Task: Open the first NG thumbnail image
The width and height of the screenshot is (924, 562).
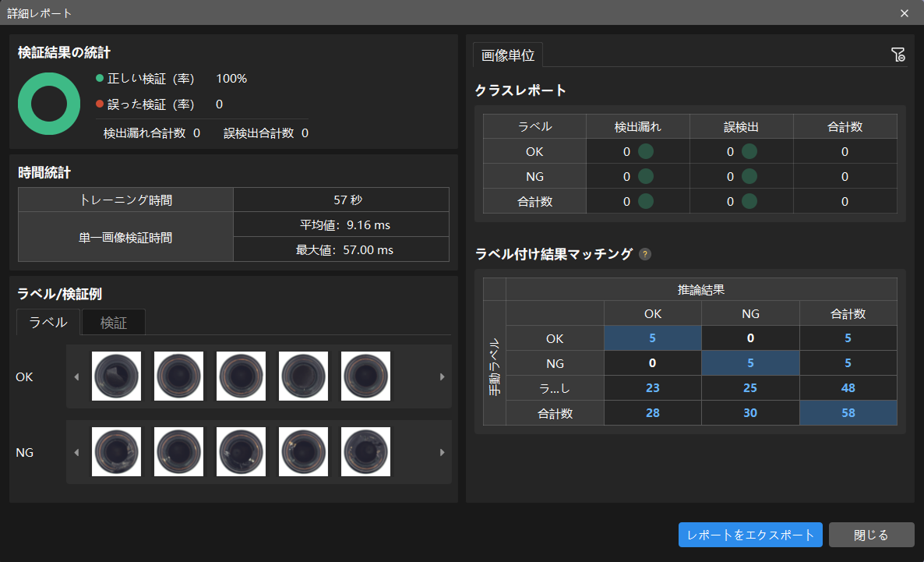Action: 117,452
